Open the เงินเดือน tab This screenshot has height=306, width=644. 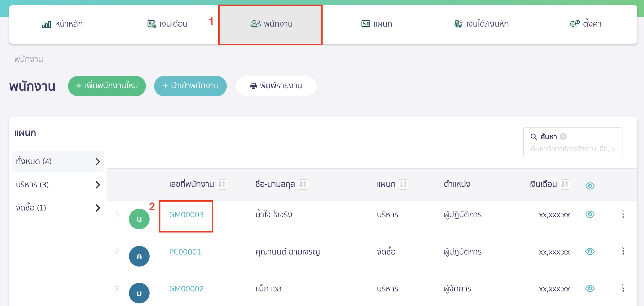point(167,24)
